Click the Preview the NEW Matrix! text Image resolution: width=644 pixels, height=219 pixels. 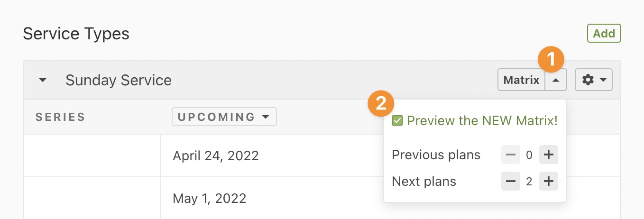coord(482,121)
